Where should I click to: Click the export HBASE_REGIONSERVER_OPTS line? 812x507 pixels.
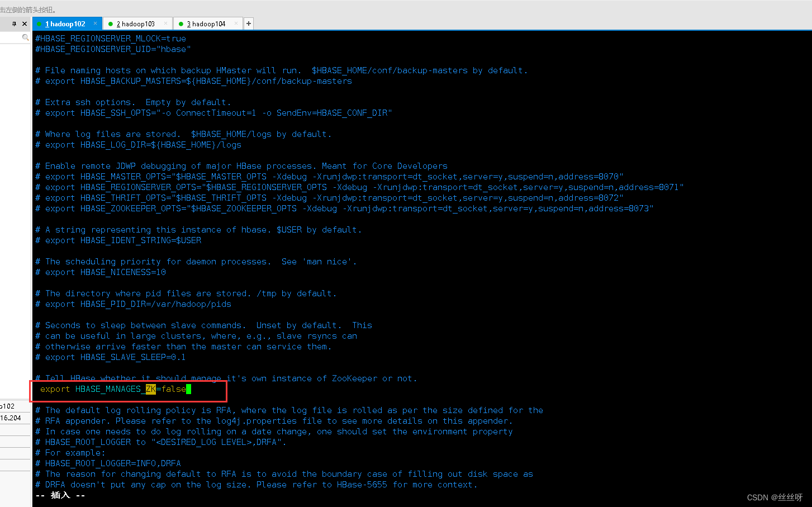[359, 187]
